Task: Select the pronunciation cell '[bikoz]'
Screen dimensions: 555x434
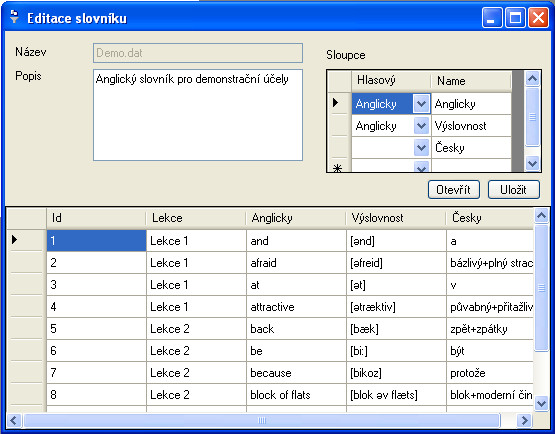Action: 396,373
